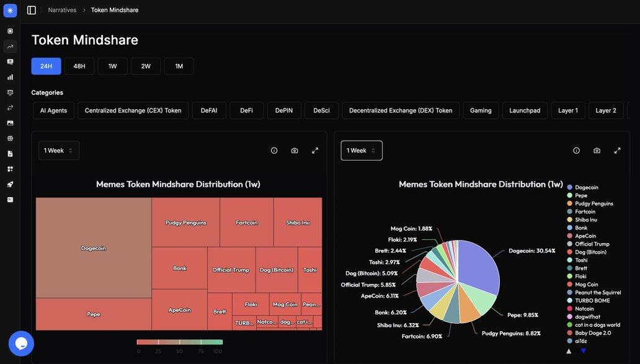Expand the treemap chart to fullscreen

click(315, 151)
